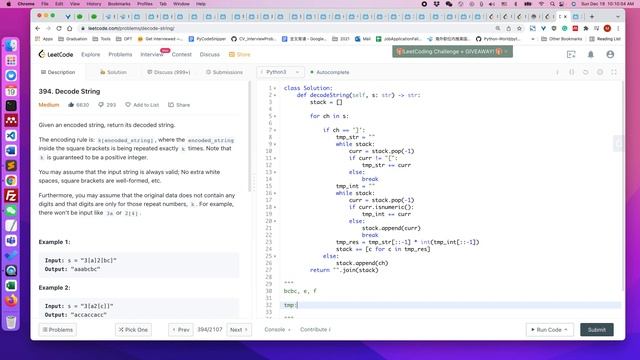
Task: Open Other Bookmarks folder
Action: coord(562,39)
